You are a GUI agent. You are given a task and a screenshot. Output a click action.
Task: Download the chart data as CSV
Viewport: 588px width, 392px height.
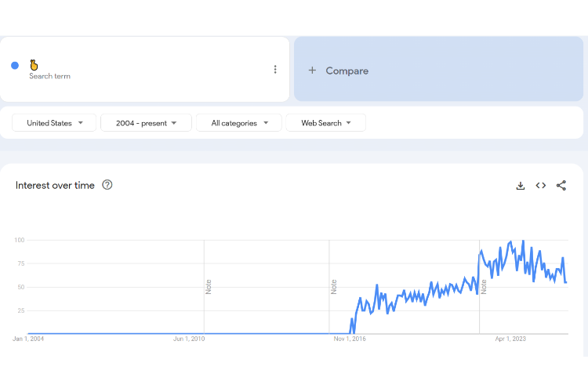click(520, 186)
